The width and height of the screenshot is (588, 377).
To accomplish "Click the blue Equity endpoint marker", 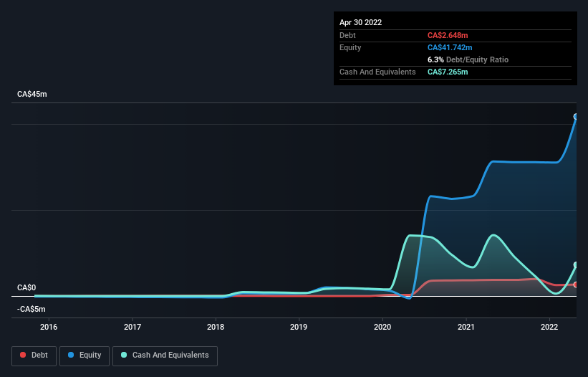I will point(576,117).
